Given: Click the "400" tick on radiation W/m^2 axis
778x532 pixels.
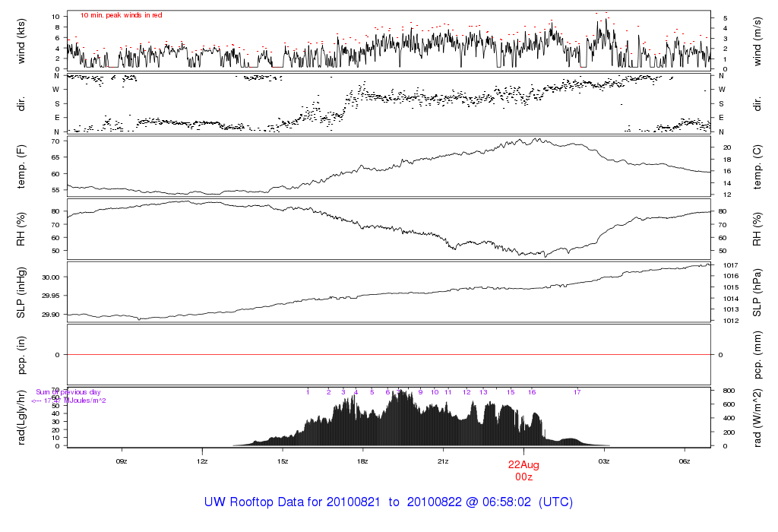Looking at the screenshot, I should tap(729, 418).
